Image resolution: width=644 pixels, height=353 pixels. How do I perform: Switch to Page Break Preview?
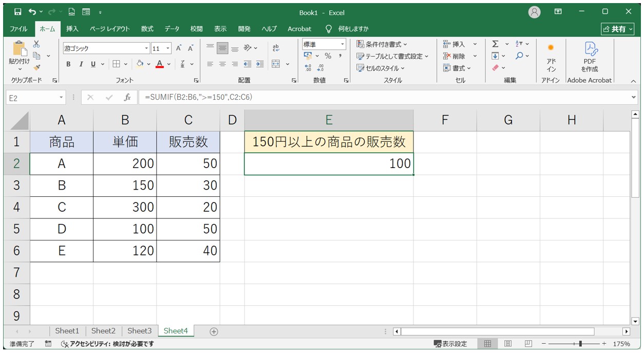point(527,344)
